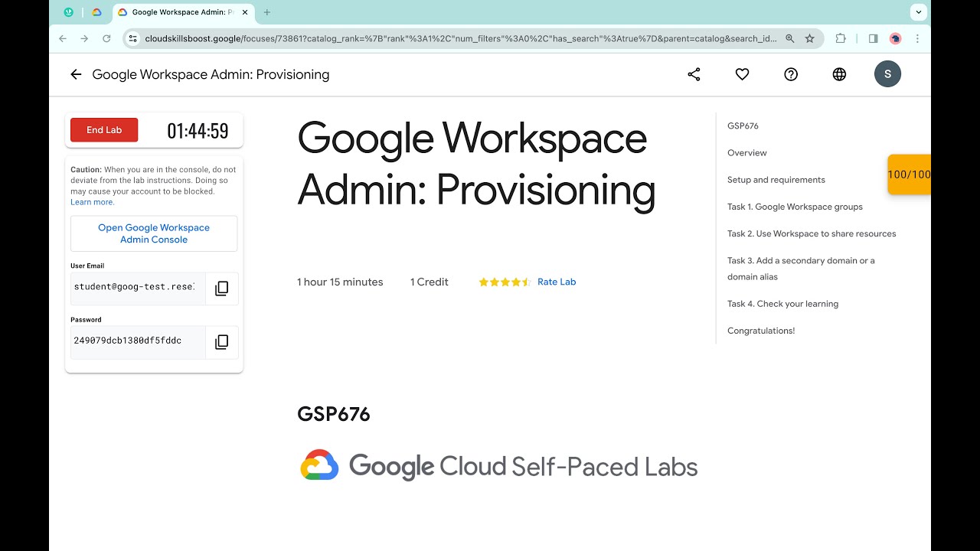Click the Google Workspace Admin: Provisioning main heading

pos(476,164)
